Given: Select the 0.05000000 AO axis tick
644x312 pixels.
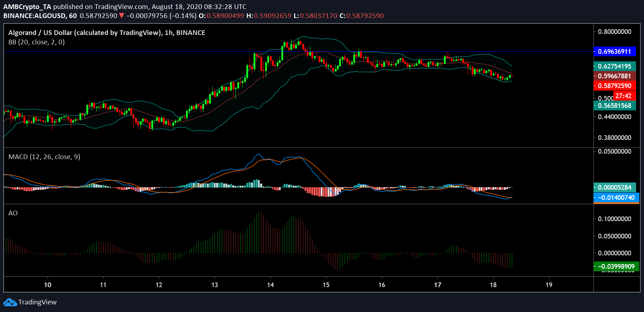Looking at the screenshot, I should (615, 236).
